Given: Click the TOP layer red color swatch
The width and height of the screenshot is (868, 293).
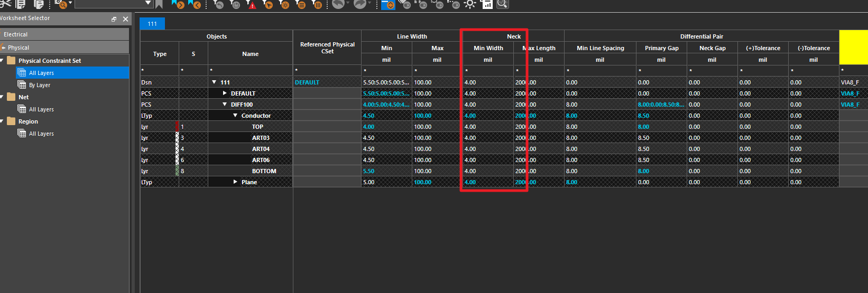Looking at the screenshot, I should click(x=177, y=127).
